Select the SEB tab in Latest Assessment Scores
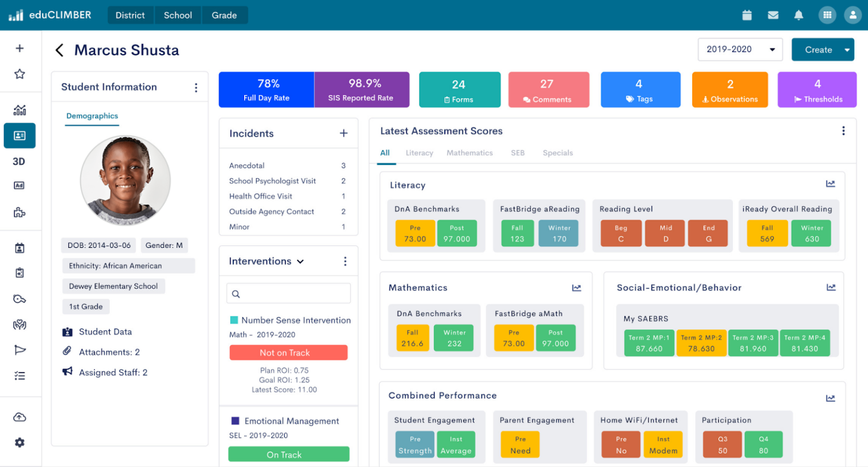868x467 pixels. [x=517, y=152]
